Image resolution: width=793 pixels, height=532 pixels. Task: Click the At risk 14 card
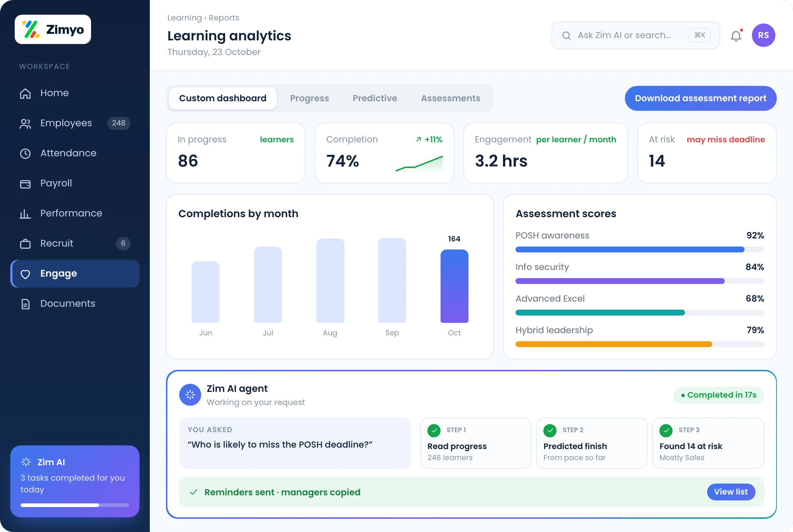pos(707,153)
